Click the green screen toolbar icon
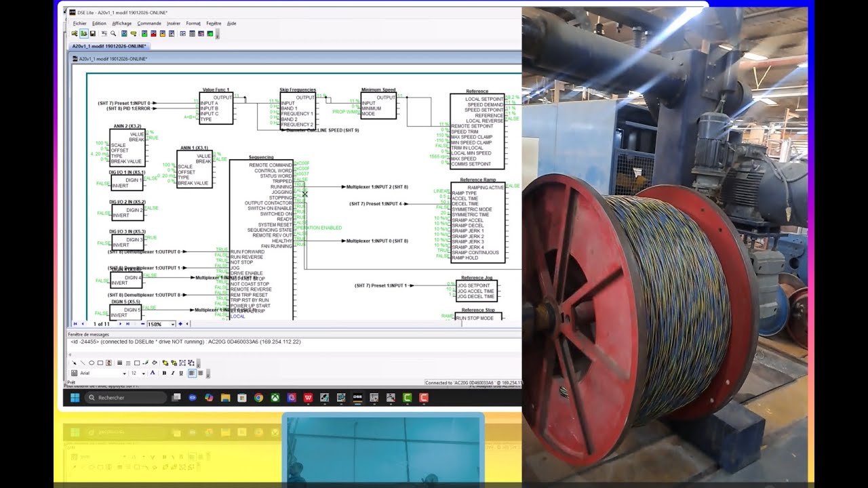868x488 pixels. click(x=210, y=33)
